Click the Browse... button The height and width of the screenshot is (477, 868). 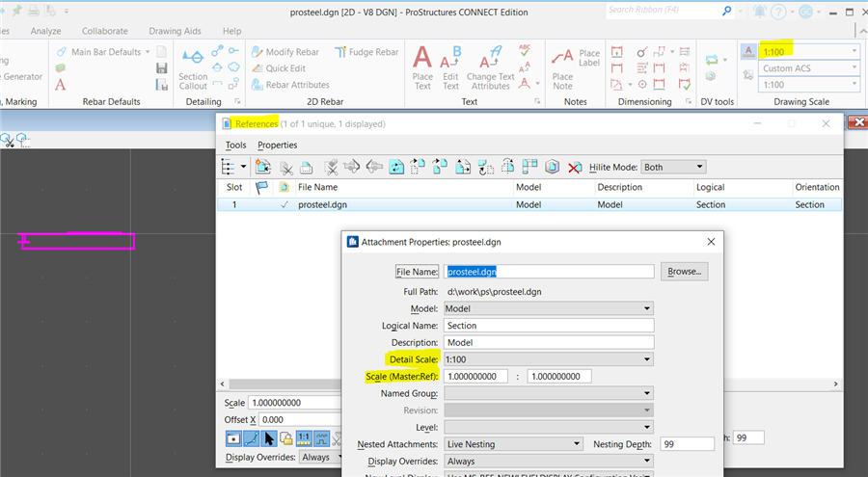point(684,272)
